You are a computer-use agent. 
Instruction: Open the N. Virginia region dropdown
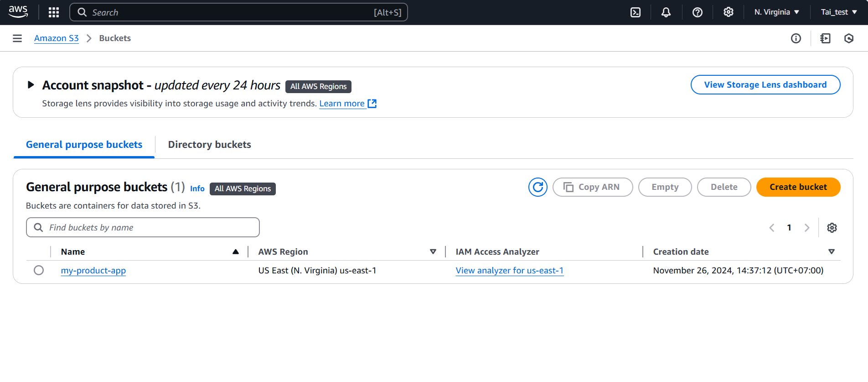[x=776, y=12]
